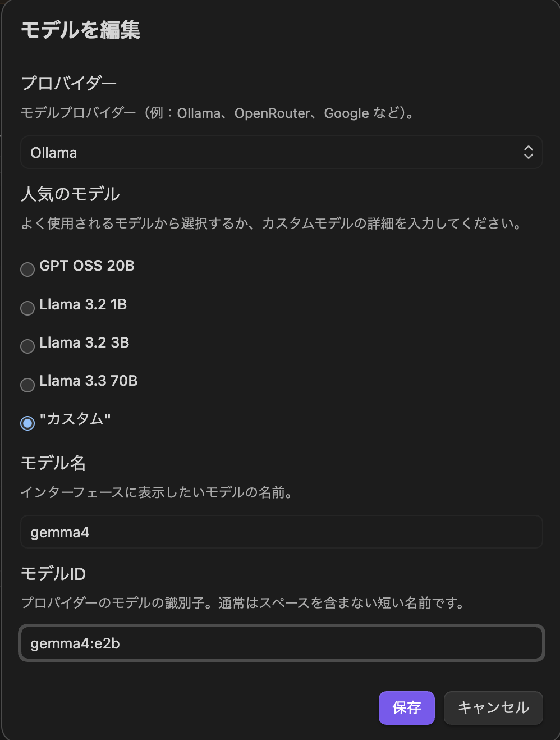The height and width of the screenshot is (740, 560).
Task: Focus the モデル名 field containing gemma4
Action: [x=281, y=532]
